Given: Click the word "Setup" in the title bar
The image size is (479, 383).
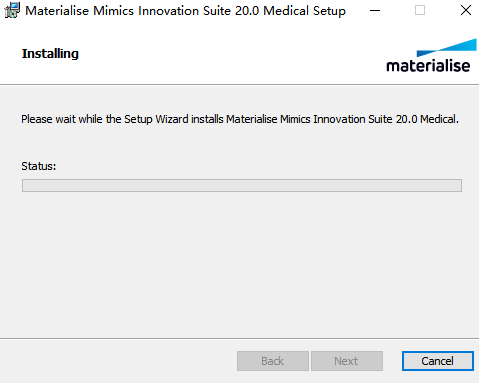Looking at the screenshot, I should pyautogui.click(x=329, y=11).
